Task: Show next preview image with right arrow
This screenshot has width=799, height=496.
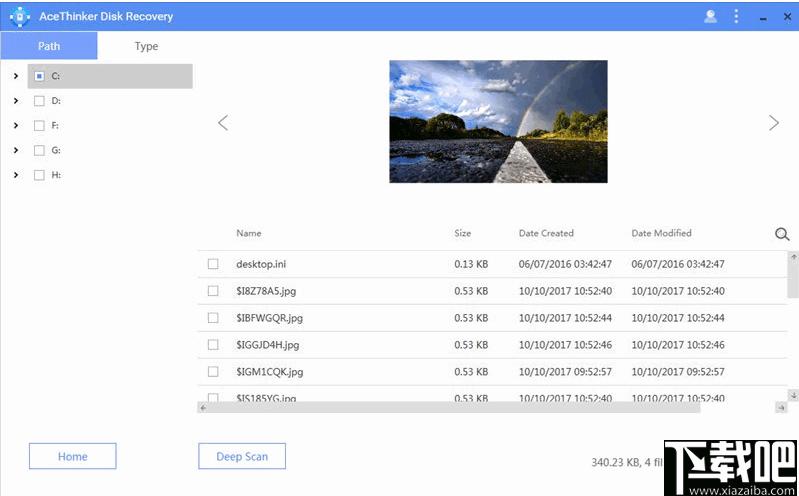Action: pos(773,123)
